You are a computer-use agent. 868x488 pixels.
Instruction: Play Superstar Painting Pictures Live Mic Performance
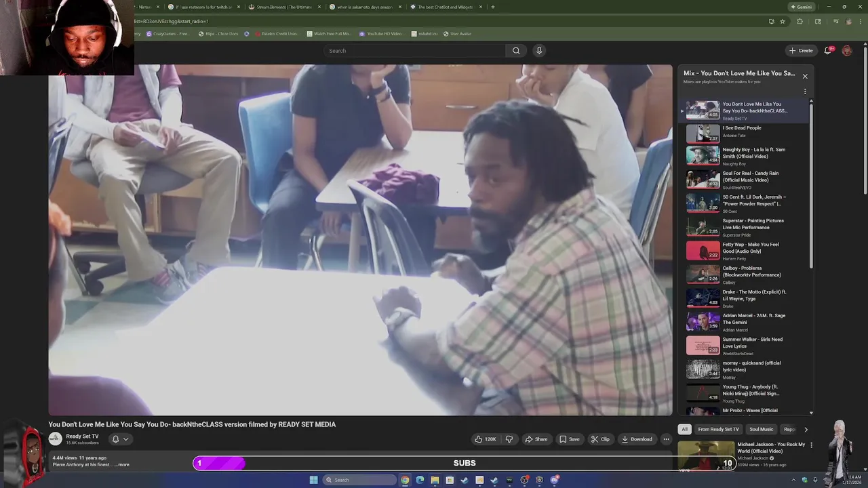coord(744,227)
